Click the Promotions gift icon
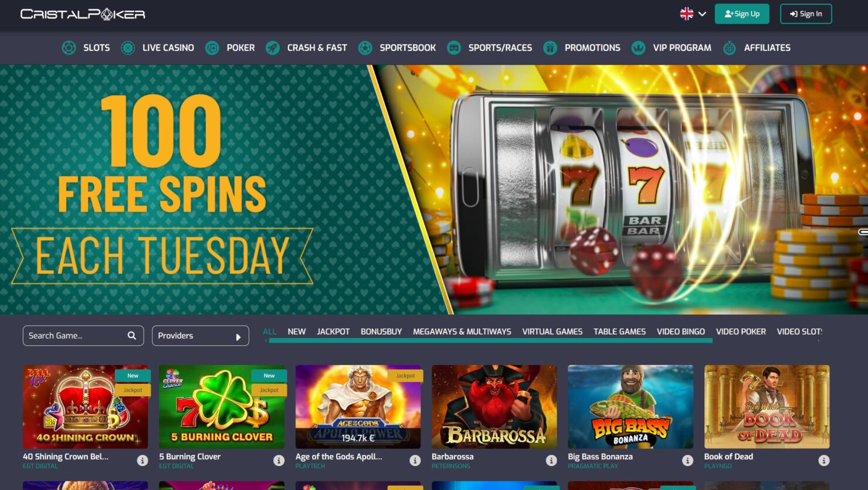The image size is (868, 490). [x=550, y=48]
